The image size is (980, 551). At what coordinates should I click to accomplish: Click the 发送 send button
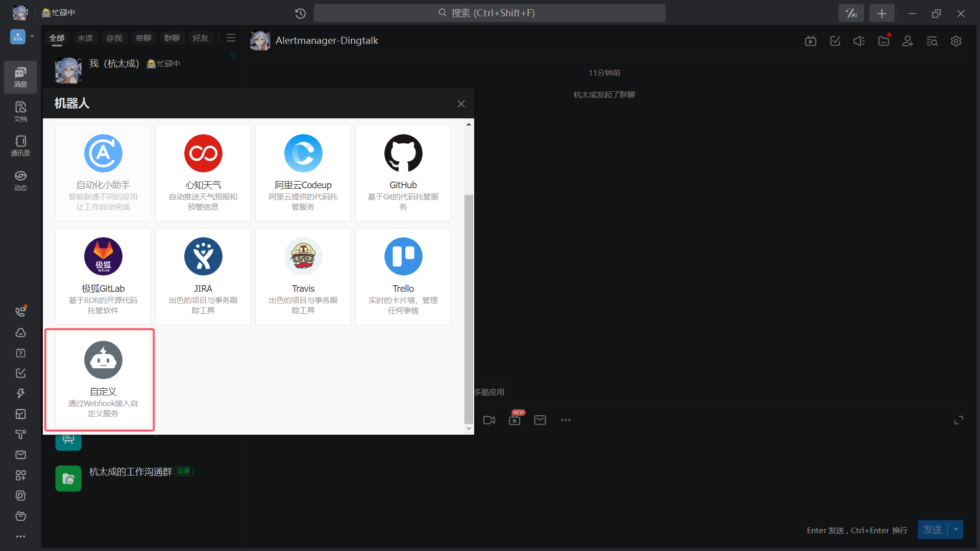click(x=932, y=530)
